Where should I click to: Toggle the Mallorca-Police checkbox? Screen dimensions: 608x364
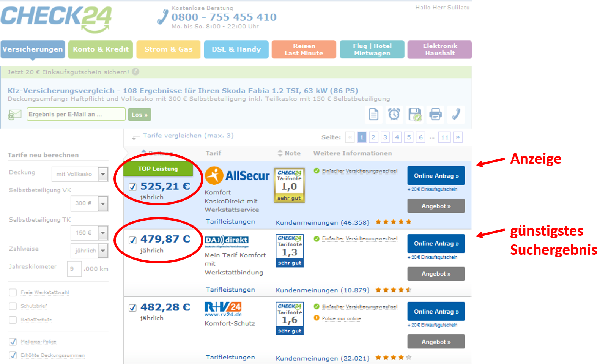[x=13, y=342]
